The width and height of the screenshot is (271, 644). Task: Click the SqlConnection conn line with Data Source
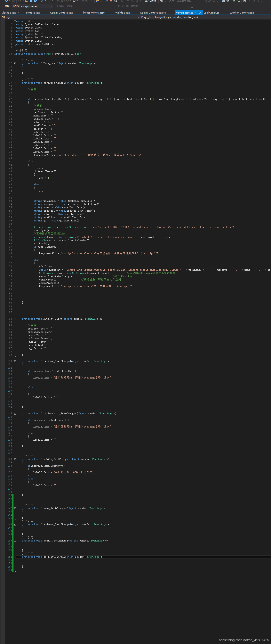pos(135,227)
